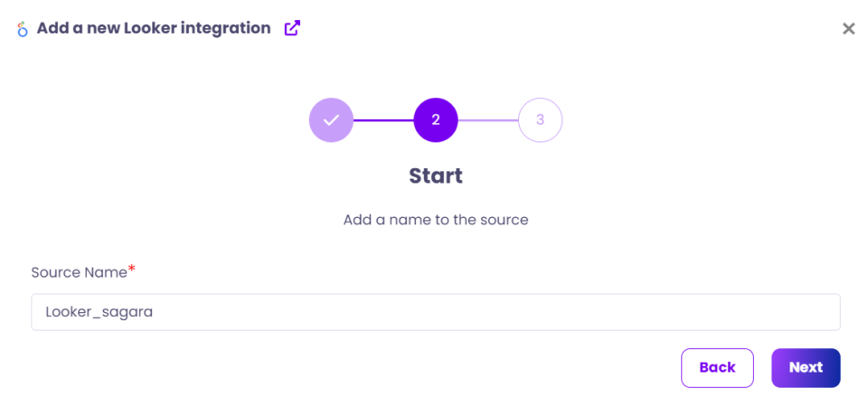Click the Looker logo icon

click(23, 29)
